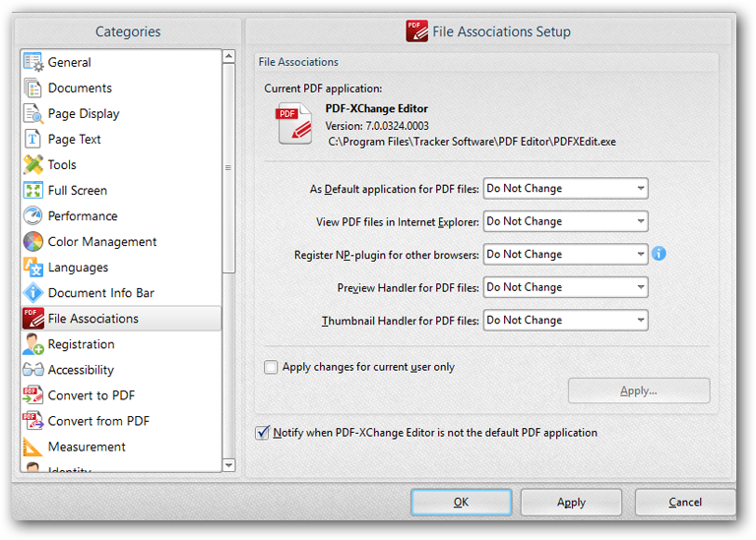
Task: Click the Full Screen arrows icon
Action: (x=33, y=190)
